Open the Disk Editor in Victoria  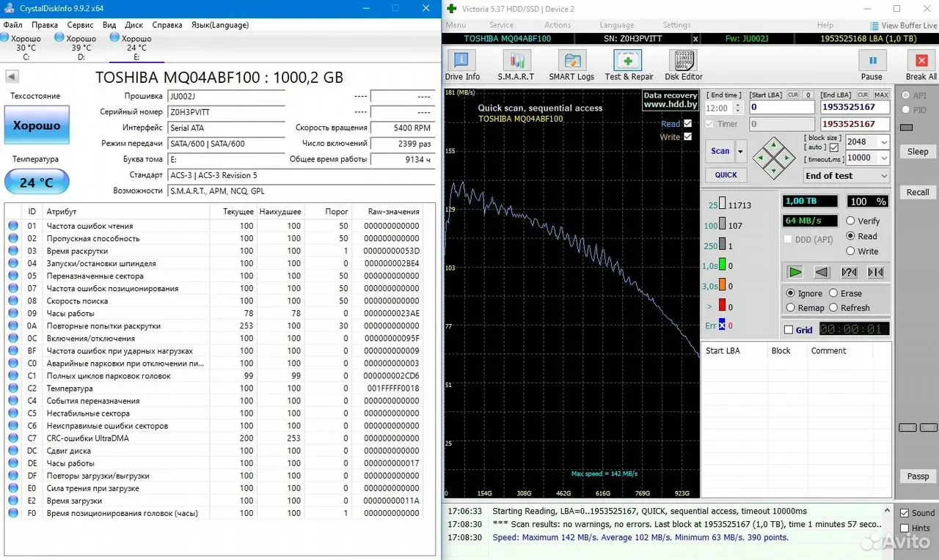coord(684,65)
